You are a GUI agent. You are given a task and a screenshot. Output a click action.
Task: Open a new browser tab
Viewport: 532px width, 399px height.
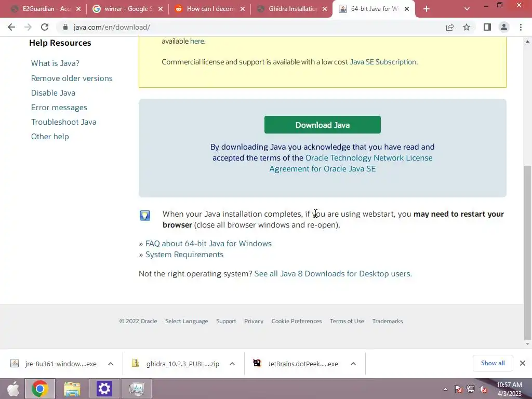(x=427, y=9)
